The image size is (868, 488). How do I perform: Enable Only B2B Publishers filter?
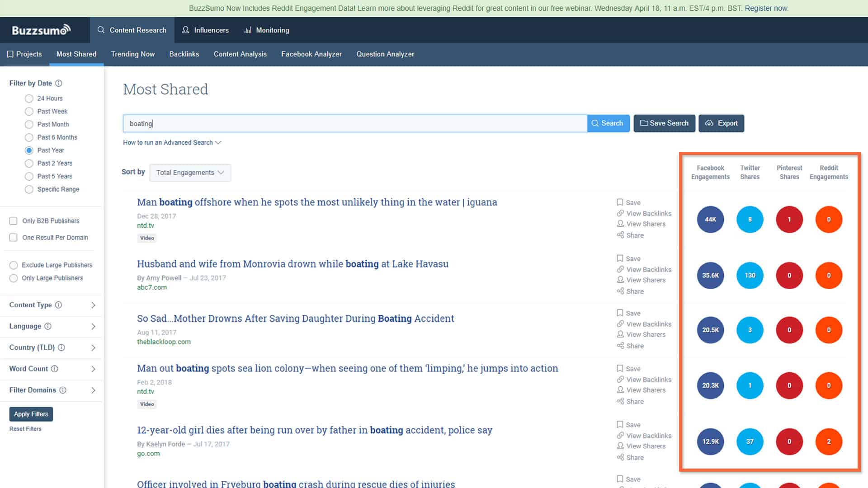pyautogui.click(x=13, y=221)
